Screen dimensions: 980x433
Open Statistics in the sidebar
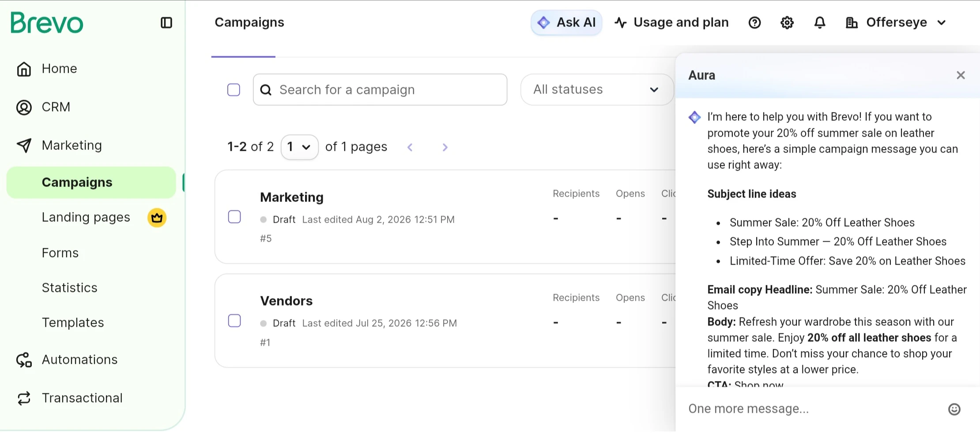[70, 287]
